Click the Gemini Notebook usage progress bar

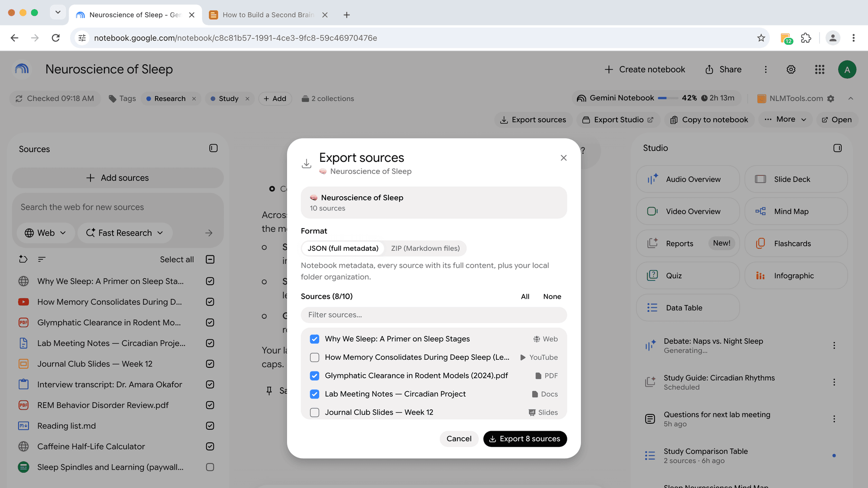[x=667, y=98]
